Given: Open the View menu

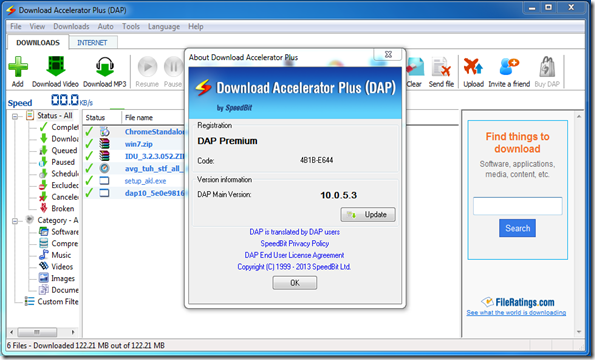Looking at the screenshot, I should (37, 27).
